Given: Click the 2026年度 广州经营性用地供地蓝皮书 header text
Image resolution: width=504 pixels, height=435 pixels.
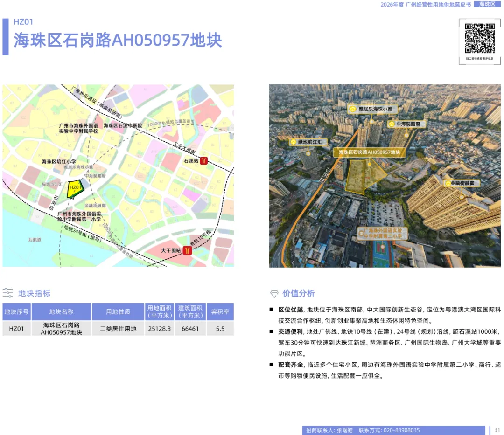Looking at the screenshot, I should point(426,5).
